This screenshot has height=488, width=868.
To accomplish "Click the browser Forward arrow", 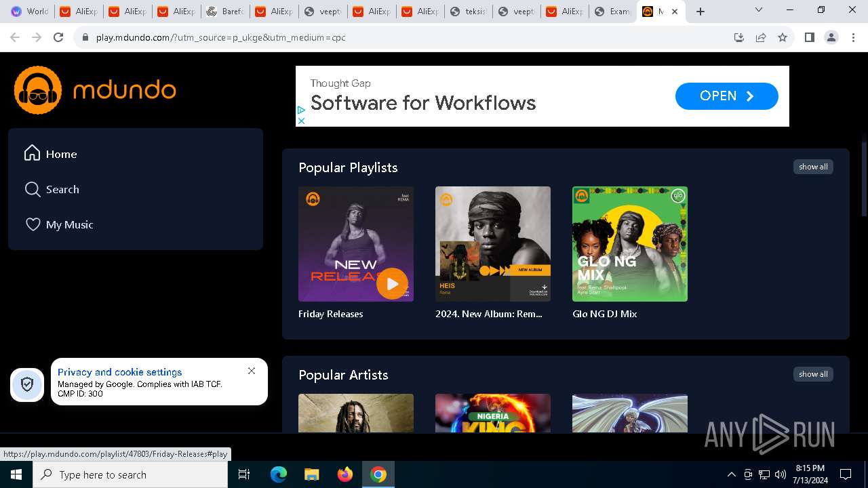I will tap(37, 37).
